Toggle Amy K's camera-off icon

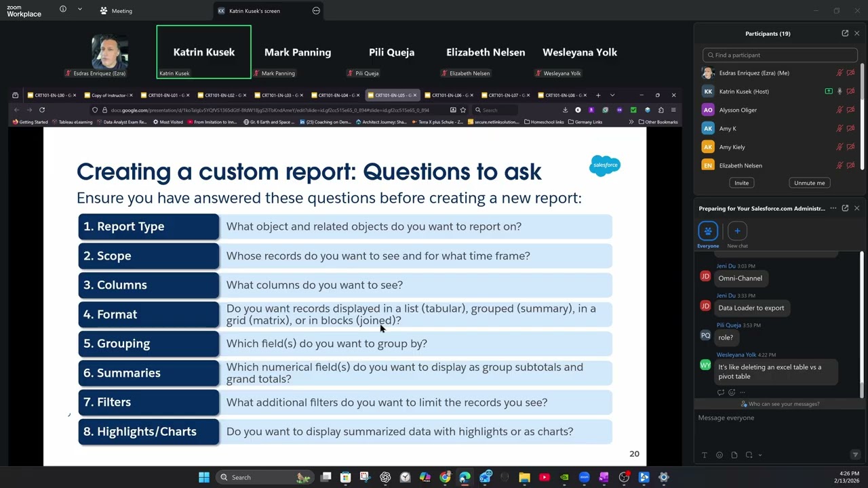pos(850,128)
